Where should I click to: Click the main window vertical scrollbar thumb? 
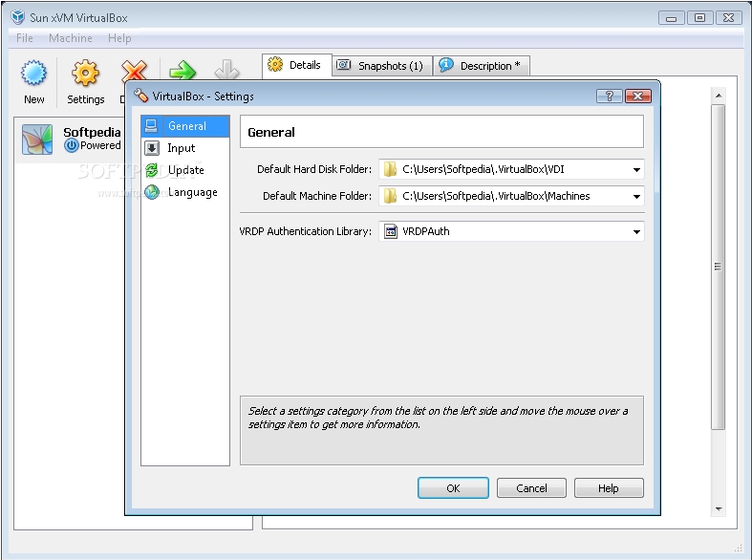tap(718, 267)
